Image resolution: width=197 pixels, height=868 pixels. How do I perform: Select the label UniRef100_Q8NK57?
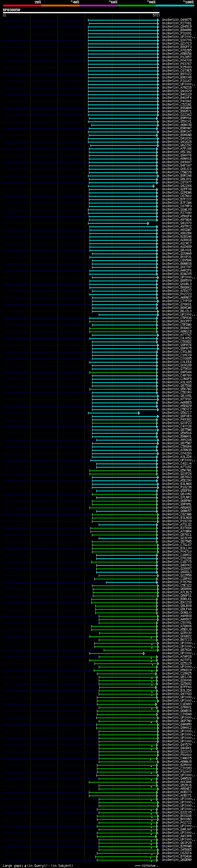(x=176, y=511)
